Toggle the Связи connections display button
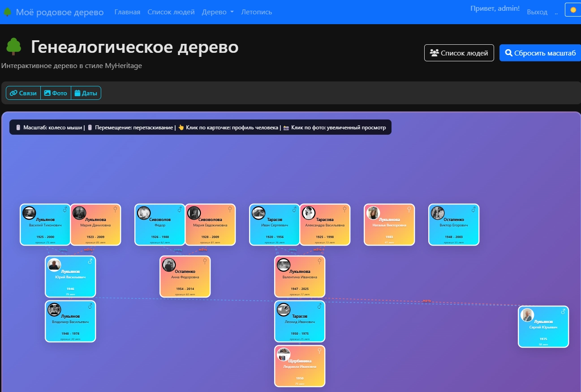 coord(23,93)
